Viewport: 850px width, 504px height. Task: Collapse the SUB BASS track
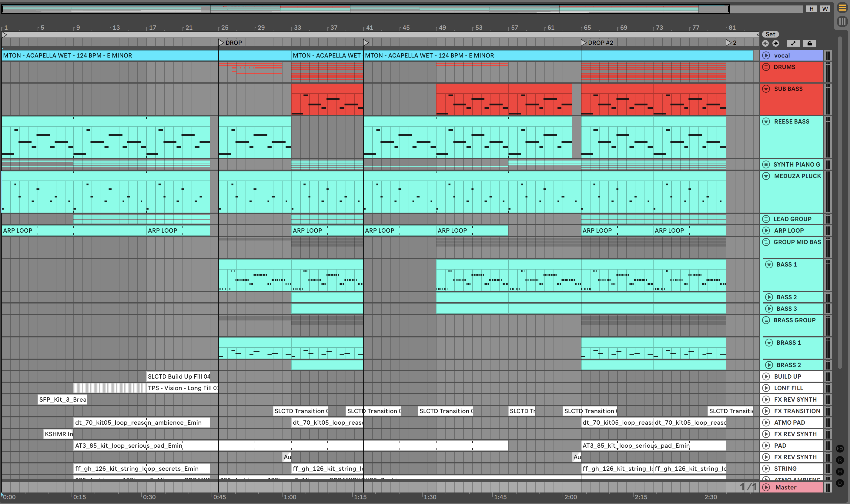click(x=766, y=89)
